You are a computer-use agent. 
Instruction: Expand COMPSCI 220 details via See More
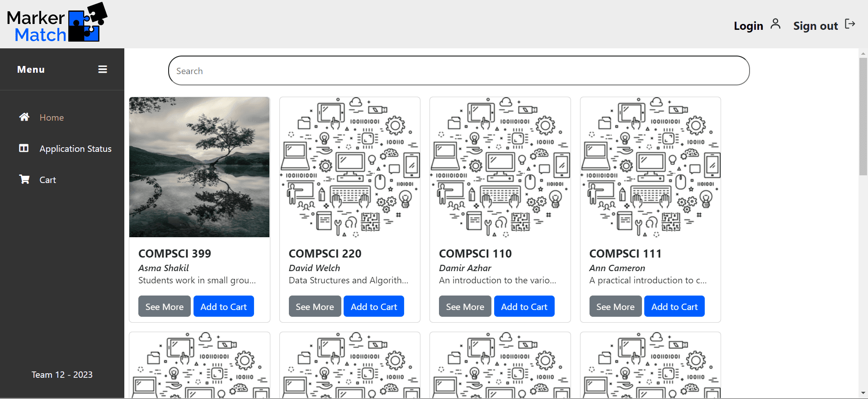315,307
